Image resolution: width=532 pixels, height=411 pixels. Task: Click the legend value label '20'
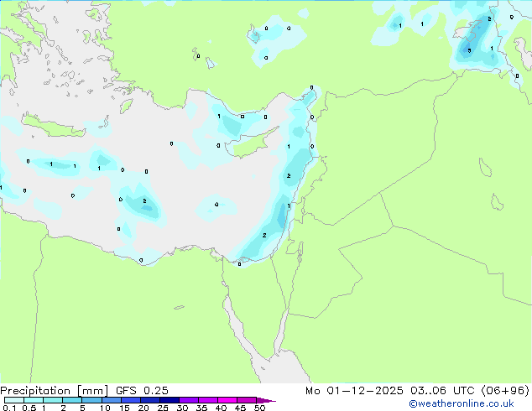143,408
